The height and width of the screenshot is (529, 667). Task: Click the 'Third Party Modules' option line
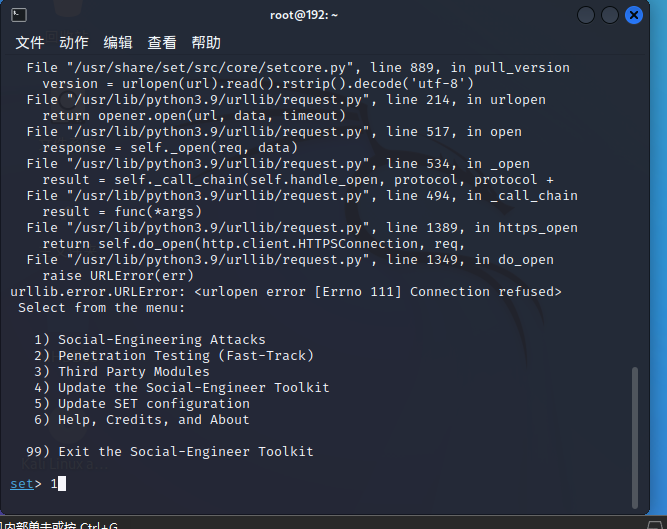click(133, 372)
